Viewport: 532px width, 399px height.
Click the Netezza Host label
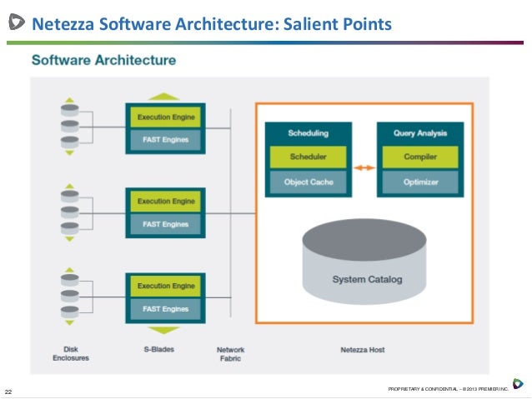[363, 350]
